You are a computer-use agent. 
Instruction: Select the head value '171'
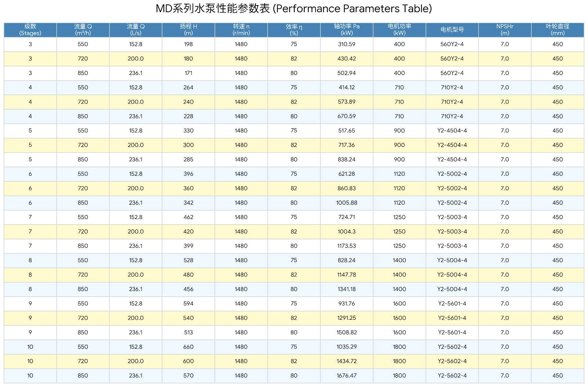[x=189, y=73]
